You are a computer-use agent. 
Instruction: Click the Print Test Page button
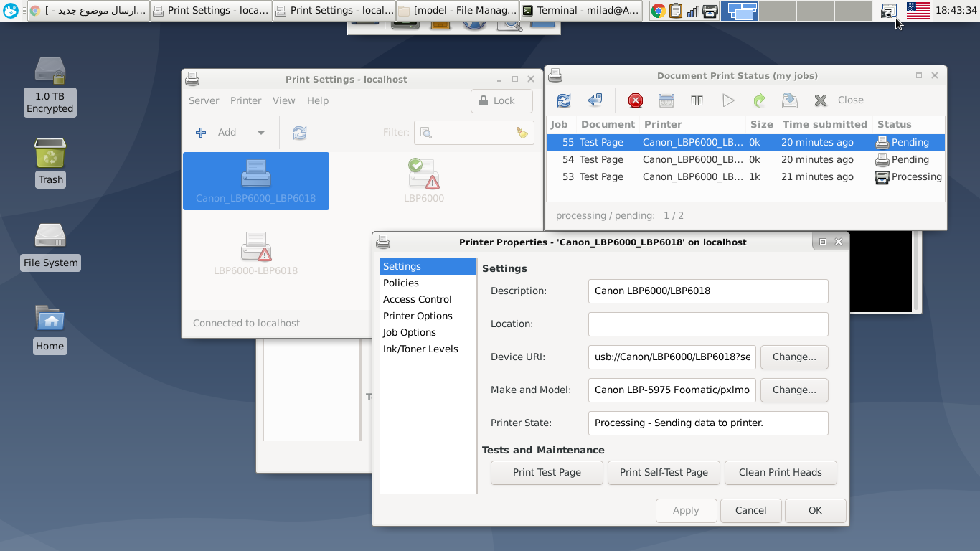(x=547, y=472)
